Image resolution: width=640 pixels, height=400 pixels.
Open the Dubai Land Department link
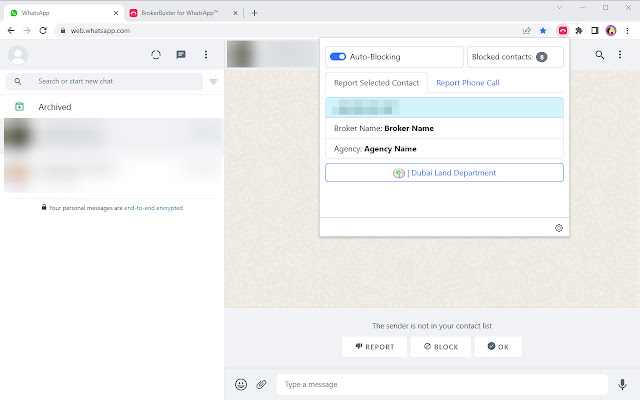tap(444, 173)
